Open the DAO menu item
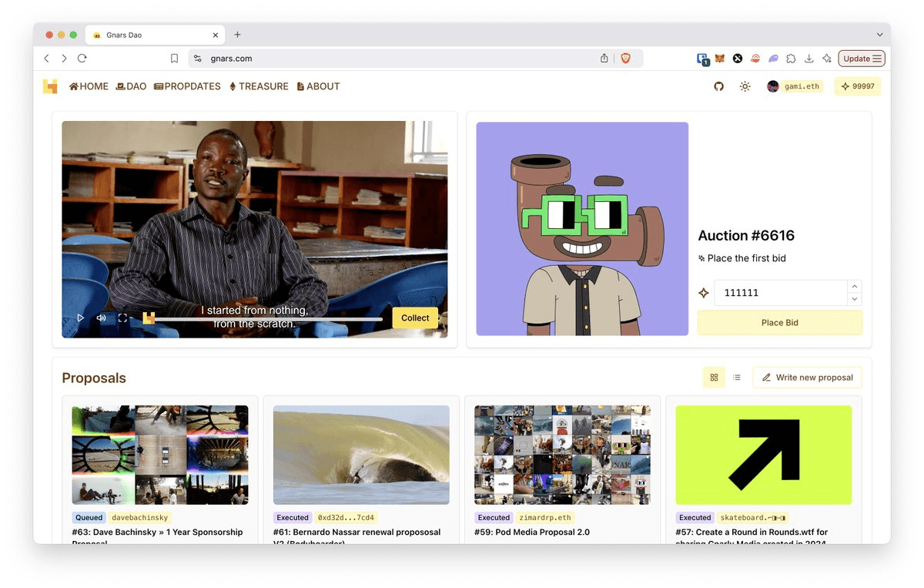924x588 pixels. (131, 86)
